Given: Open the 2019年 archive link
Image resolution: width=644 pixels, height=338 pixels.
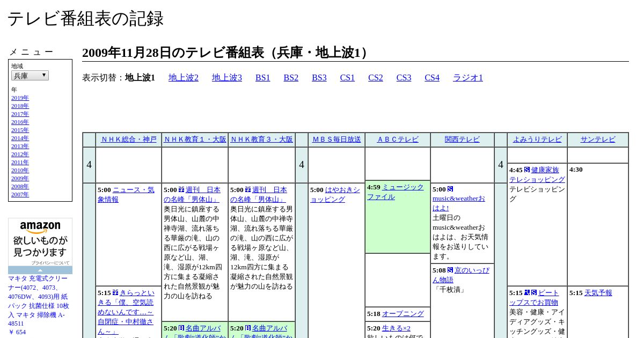Looking at the screenshot, I should click(x=20, y=98).
